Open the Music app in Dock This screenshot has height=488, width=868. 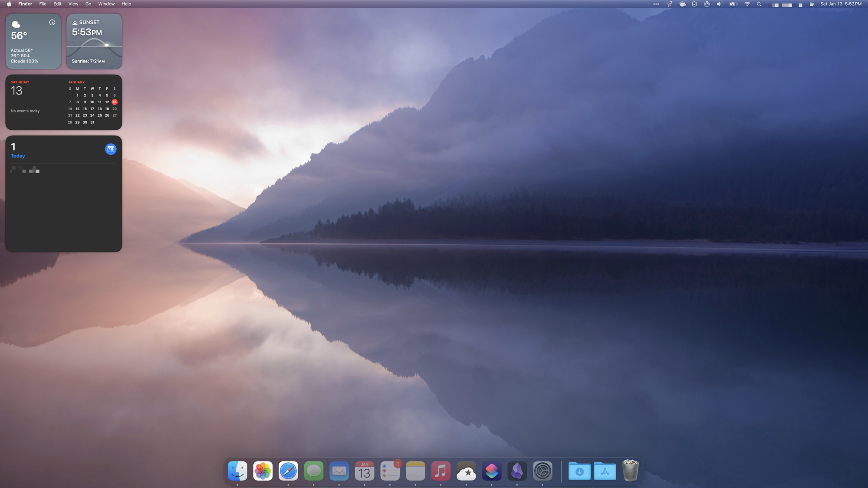click(x=441, y=471)
